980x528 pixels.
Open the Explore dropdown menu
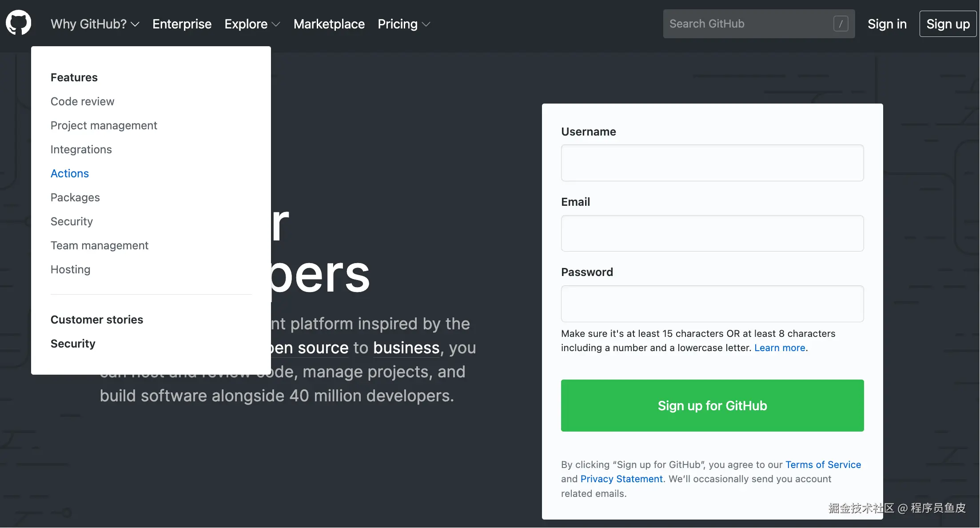pos(252,24)
